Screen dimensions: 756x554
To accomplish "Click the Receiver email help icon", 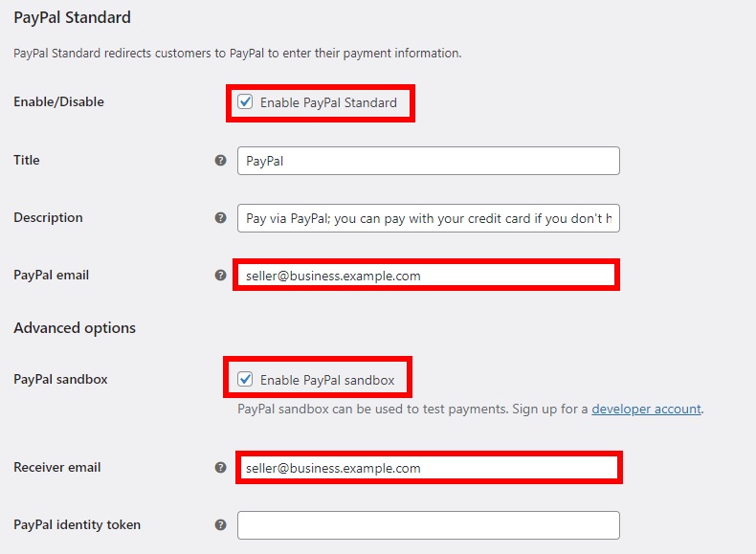I will pyautogui.click(x=221, y=468).
